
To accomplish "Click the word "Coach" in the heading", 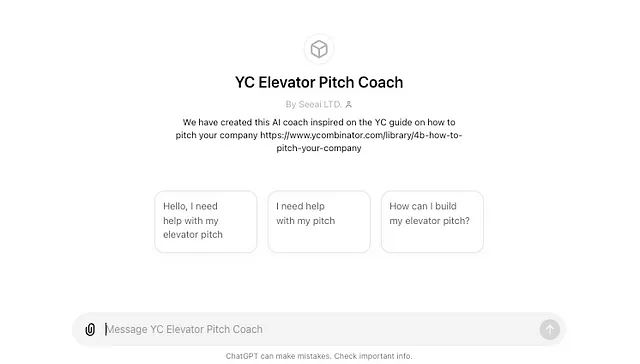I will coord(380,82).
